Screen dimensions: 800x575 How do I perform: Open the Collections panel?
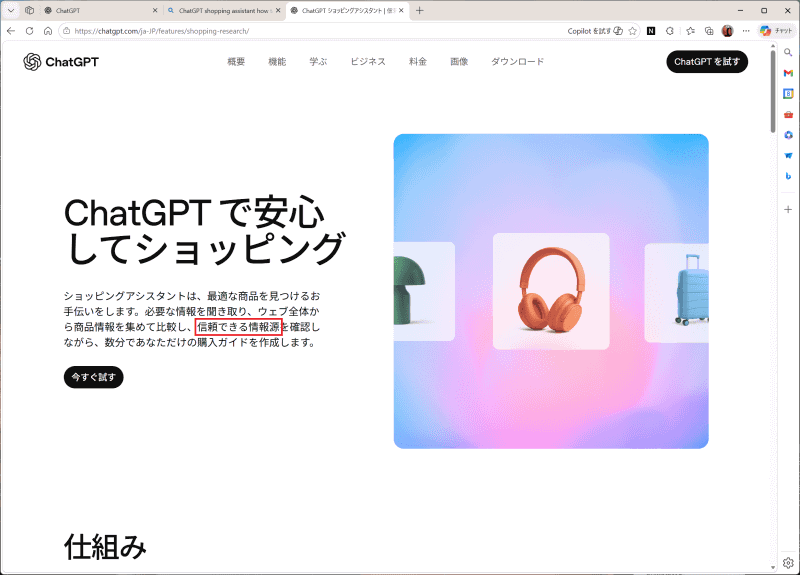[x=709, y=31]
